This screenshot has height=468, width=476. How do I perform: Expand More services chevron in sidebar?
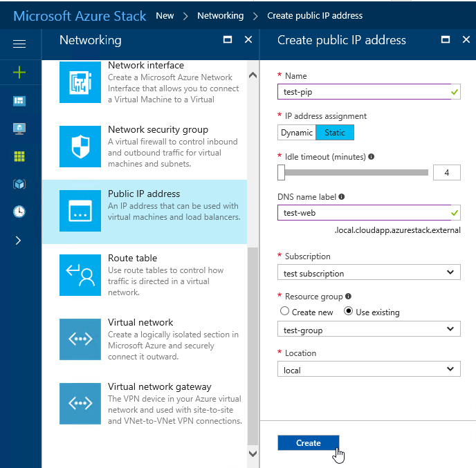(x=18, y=241)
